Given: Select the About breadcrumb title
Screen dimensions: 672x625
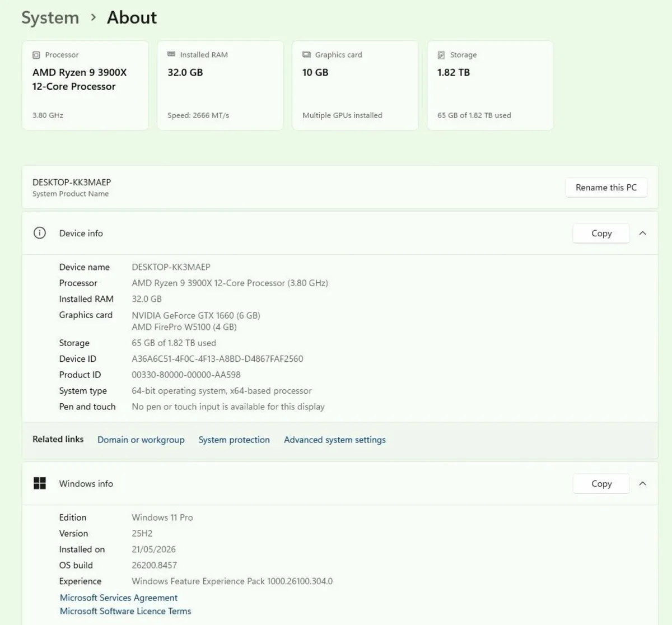Looking at the screenshot, I should tap(132, 17).
